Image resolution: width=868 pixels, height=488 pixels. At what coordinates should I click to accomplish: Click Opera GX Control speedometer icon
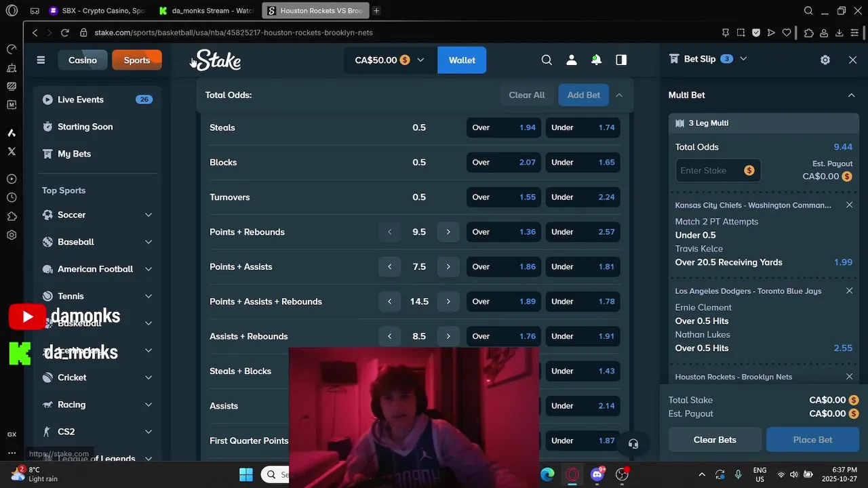(12, 49)
